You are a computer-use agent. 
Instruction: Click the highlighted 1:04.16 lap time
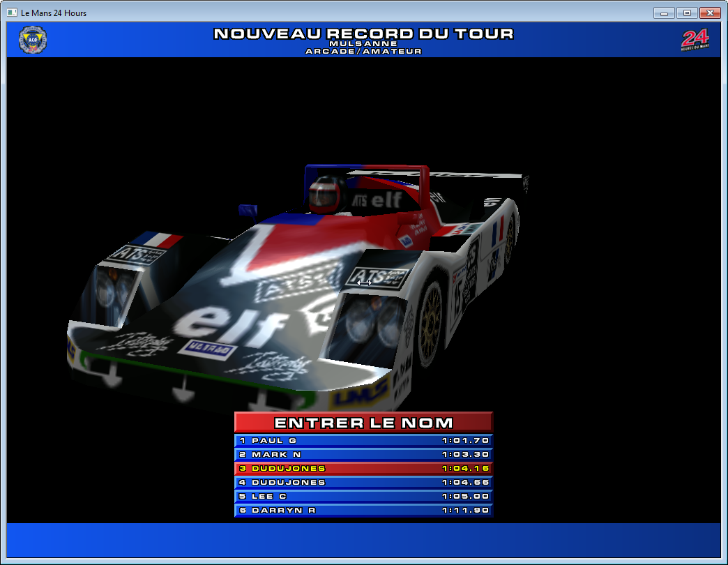click(x=465, y=468)
